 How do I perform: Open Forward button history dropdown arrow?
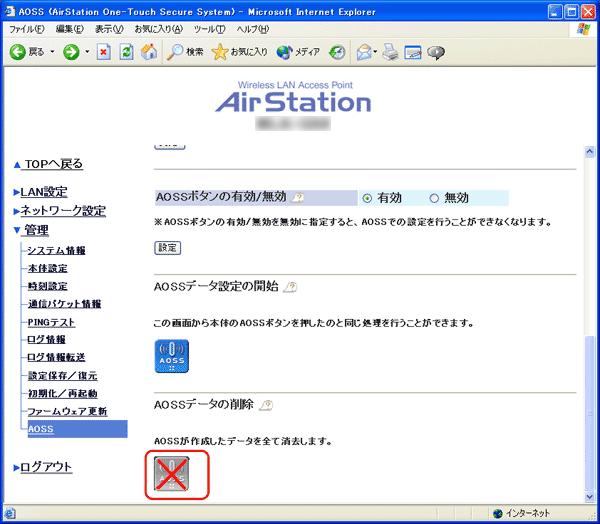[x=87, y=51]
